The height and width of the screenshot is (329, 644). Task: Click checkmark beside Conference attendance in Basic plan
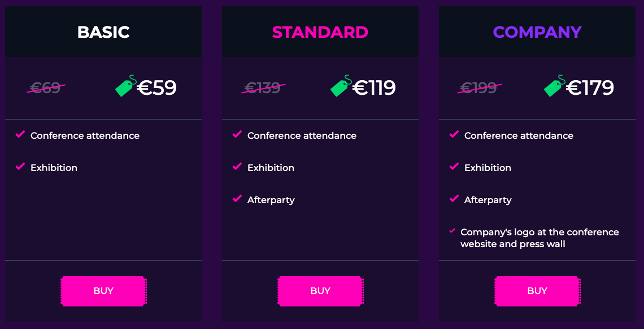point(20,134)
